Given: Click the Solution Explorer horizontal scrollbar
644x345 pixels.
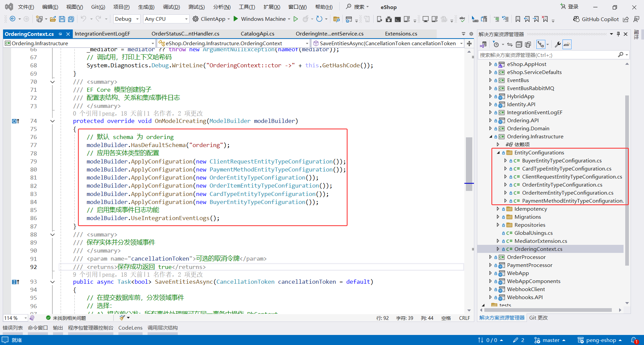Looking at the screenshot, I should [549, 310].
